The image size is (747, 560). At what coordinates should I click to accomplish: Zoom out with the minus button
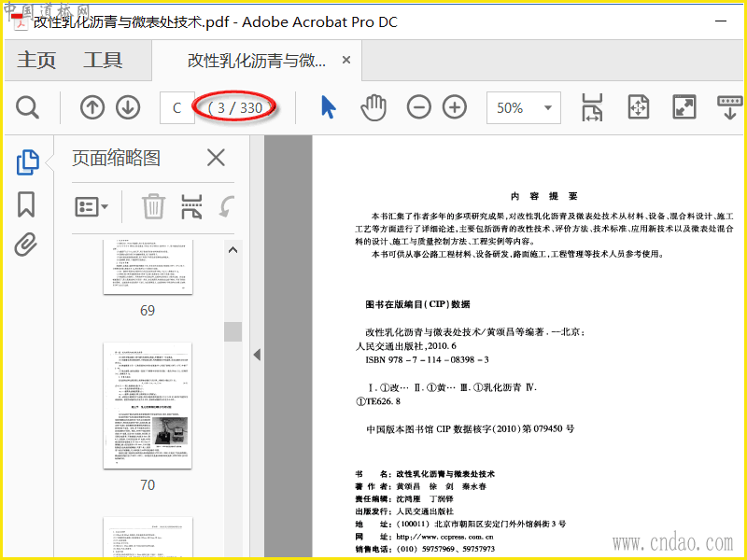pos(418,107)
